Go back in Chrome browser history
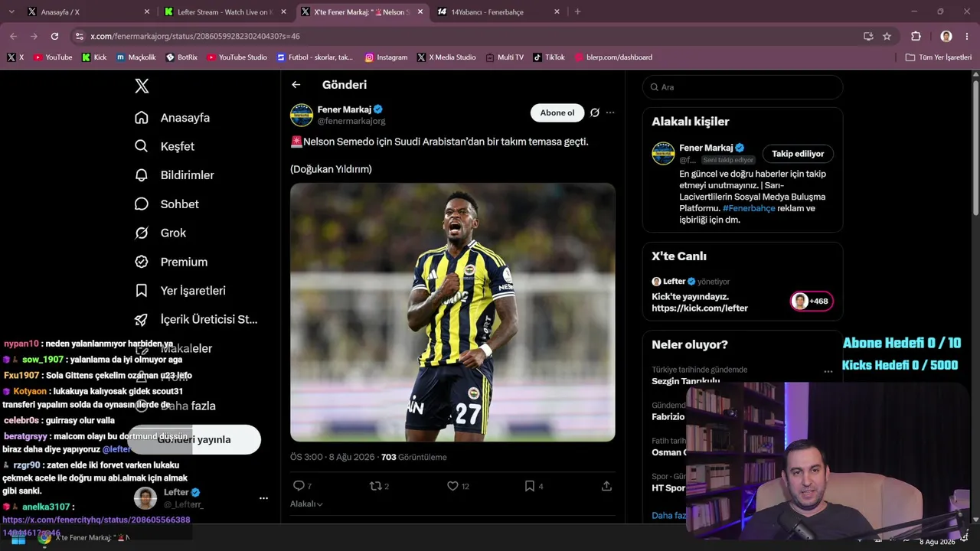980x551 pixels. [13, 36]
